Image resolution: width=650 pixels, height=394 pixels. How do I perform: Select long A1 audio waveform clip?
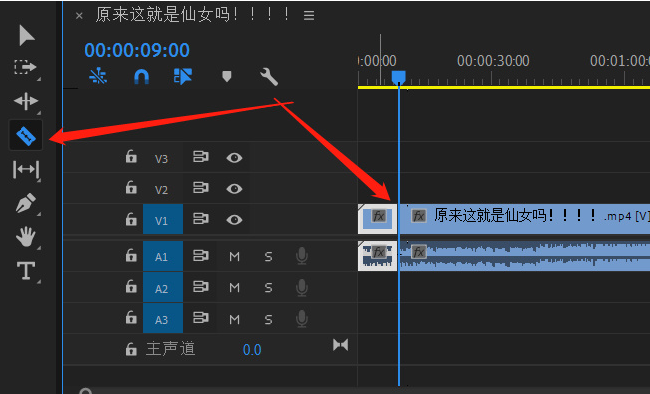524,256
